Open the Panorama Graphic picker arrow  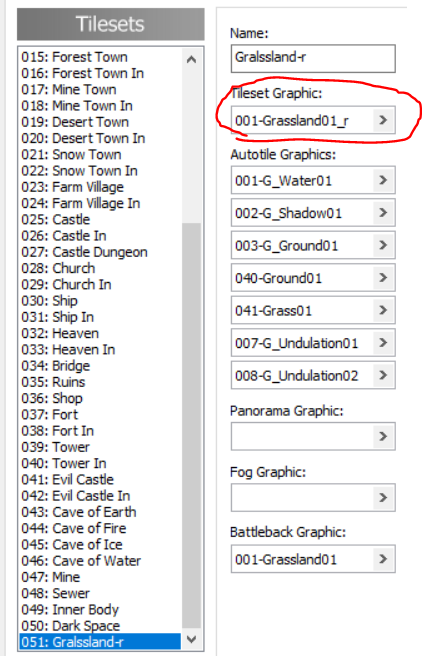coord(383,436)
